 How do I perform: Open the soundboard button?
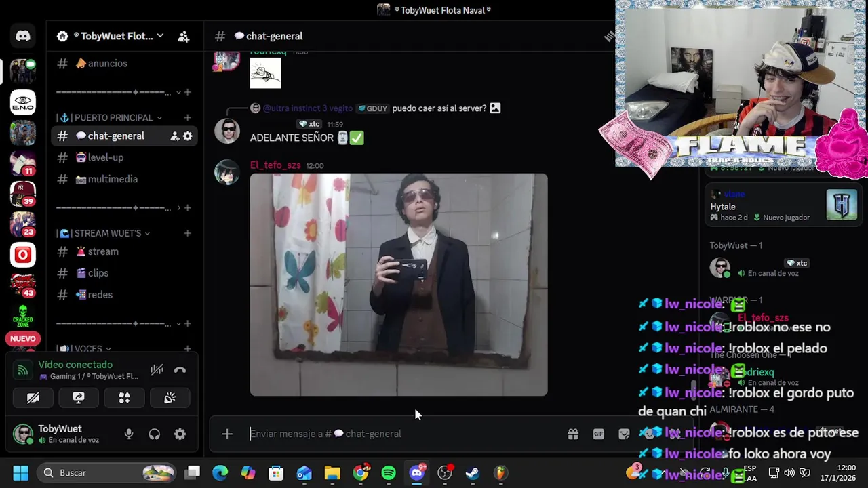coord(170,398)
